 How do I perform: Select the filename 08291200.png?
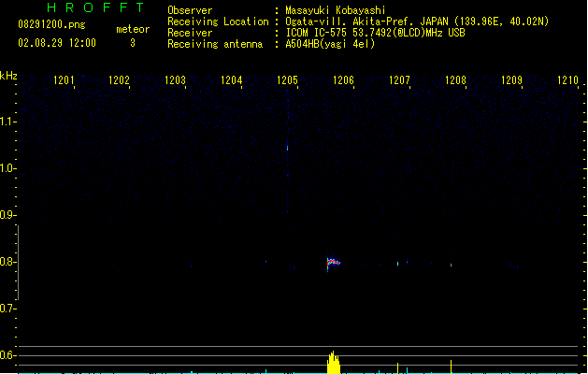(x=51, y=24)
